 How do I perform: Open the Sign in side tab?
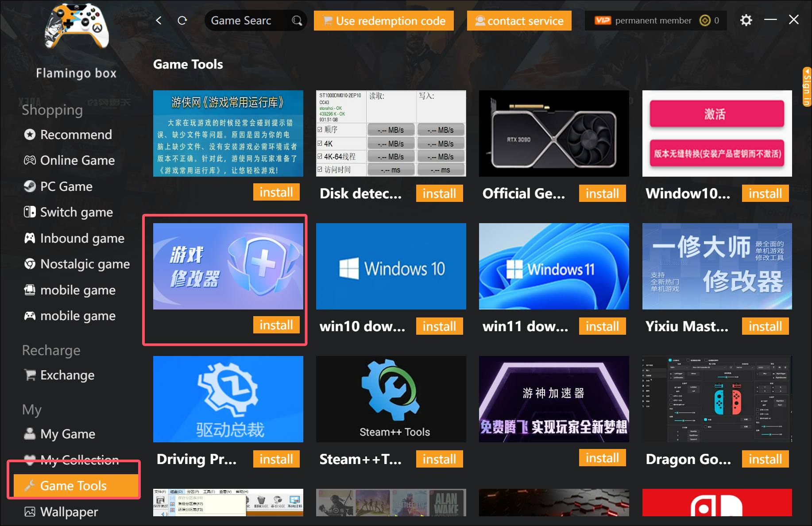click(807, 87)
